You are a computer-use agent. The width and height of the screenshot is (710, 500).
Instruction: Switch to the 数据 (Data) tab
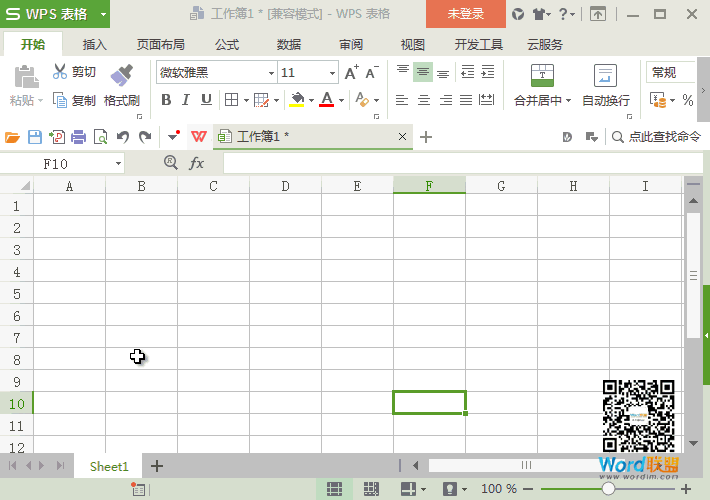coord(288,44)
